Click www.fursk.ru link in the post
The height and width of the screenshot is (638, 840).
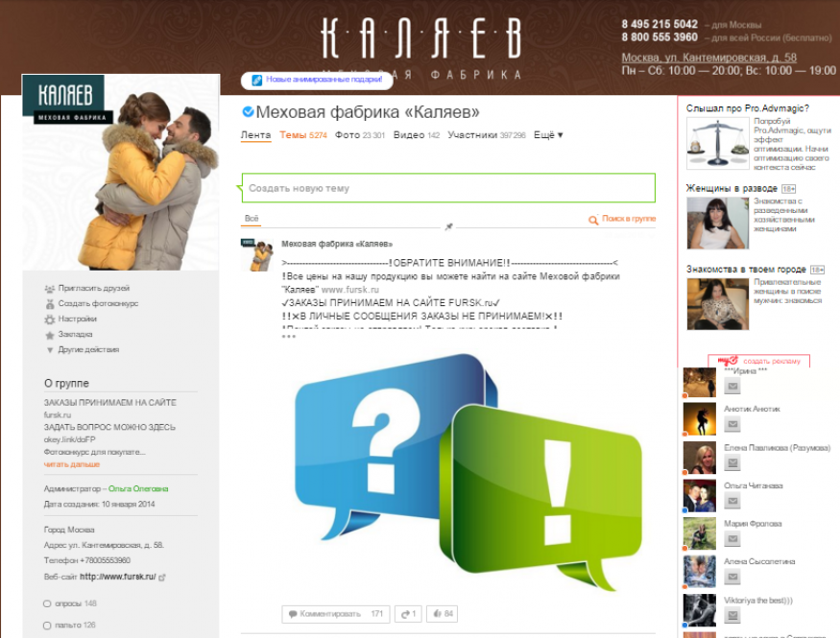349,290
